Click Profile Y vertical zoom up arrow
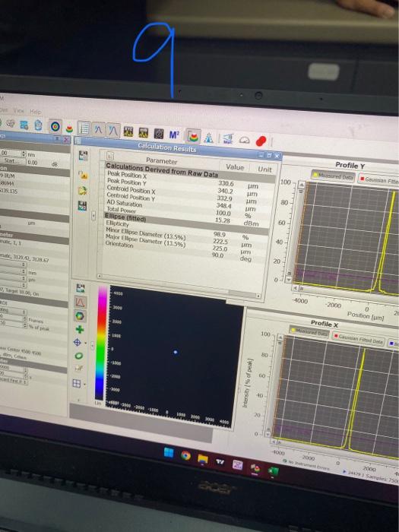The width and height of the screenshot is (399, 532). 301,185
